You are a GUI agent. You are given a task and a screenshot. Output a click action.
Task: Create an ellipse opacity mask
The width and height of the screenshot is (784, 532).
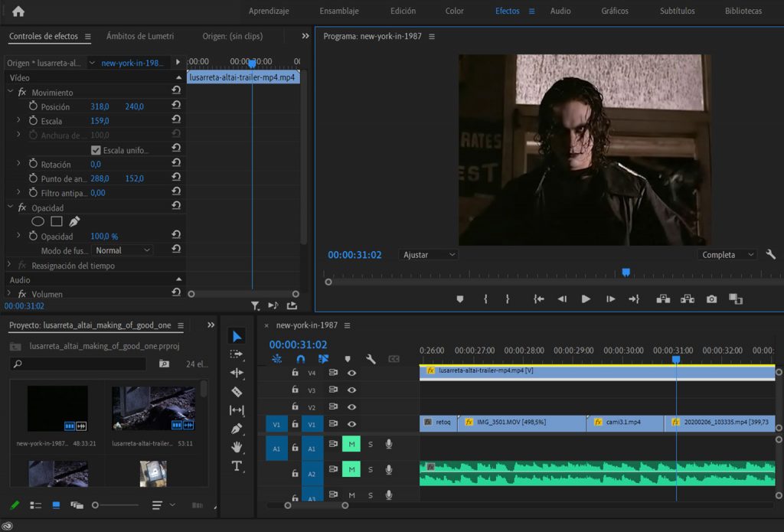(38, 221)
